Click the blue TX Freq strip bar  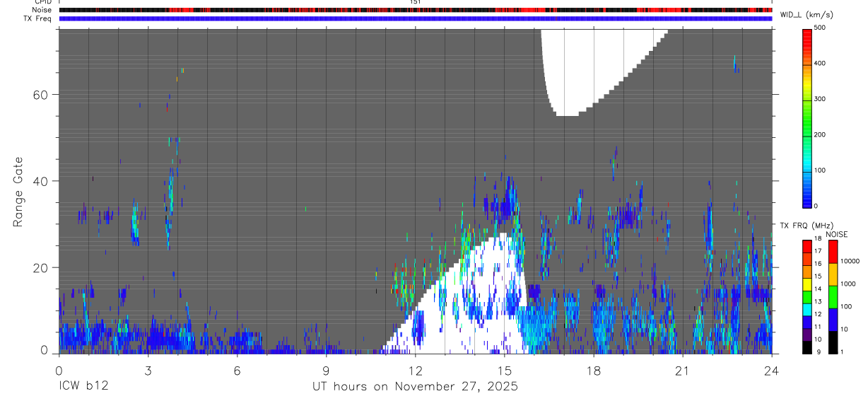pos(416,18)
